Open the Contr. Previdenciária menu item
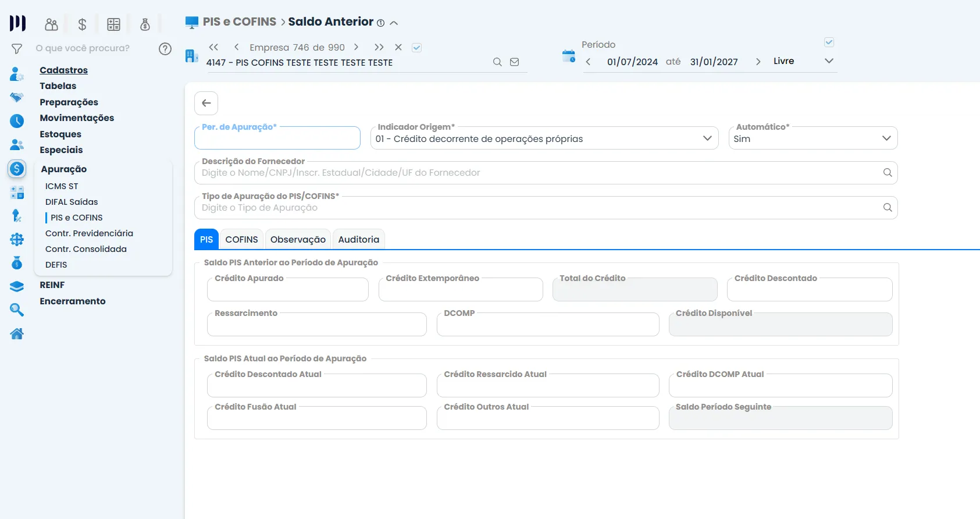This screenshot has height=519, width=980. 89,233
